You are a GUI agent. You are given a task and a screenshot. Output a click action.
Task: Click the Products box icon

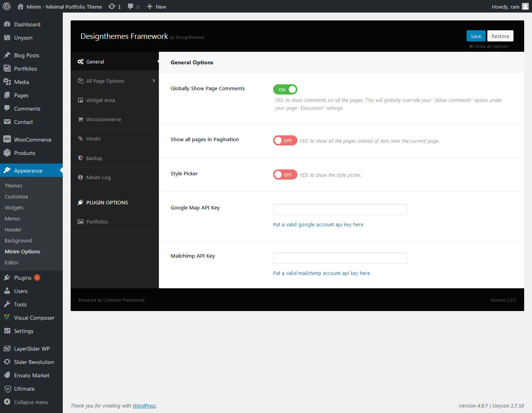(7, 153)
